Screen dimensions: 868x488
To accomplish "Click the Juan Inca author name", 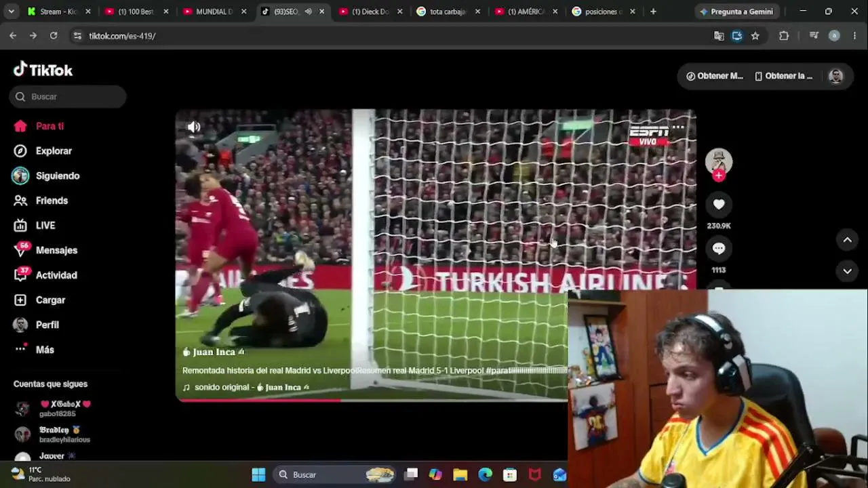I will (214, 352).
